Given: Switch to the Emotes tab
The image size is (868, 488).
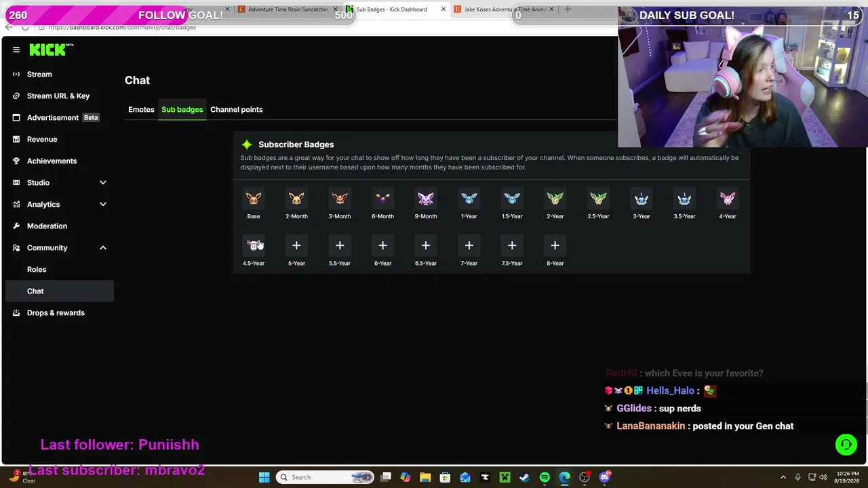Looking at the screenshot, I should [141, 109].
